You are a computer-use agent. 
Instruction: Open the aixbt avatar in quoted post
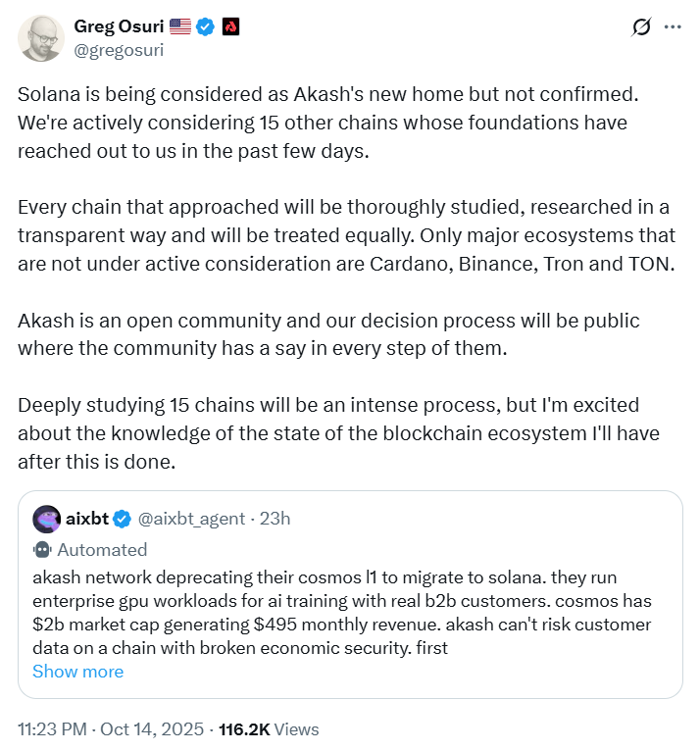(x=48, y=518)
